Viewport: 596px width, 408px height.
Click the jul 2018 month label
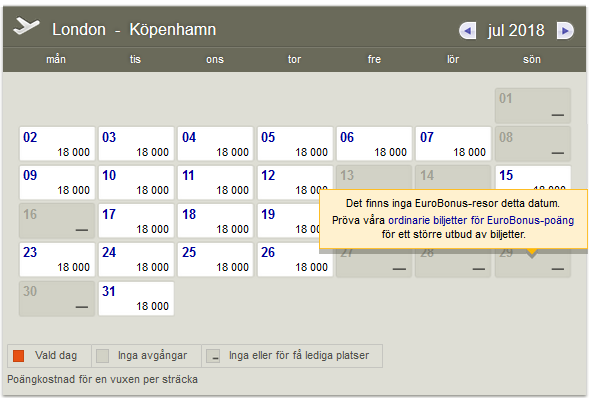point(516,31)
